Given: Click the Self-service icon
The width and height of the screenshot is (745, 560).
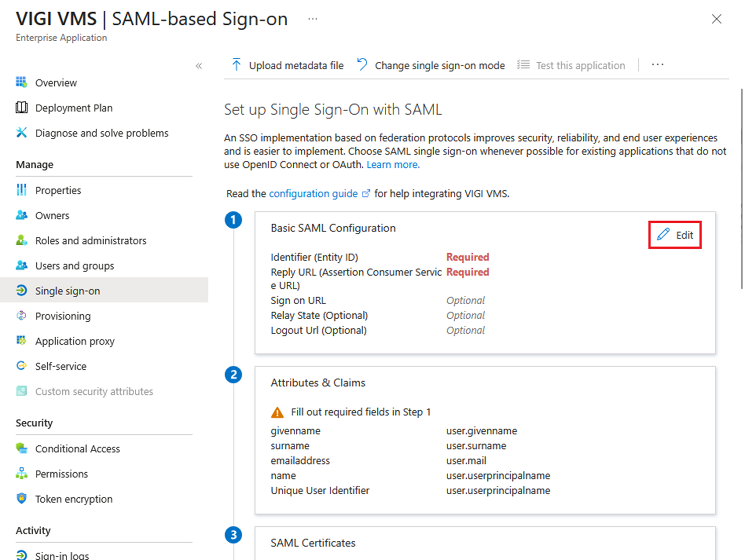Looking at the screenshot, I should 21,365.
